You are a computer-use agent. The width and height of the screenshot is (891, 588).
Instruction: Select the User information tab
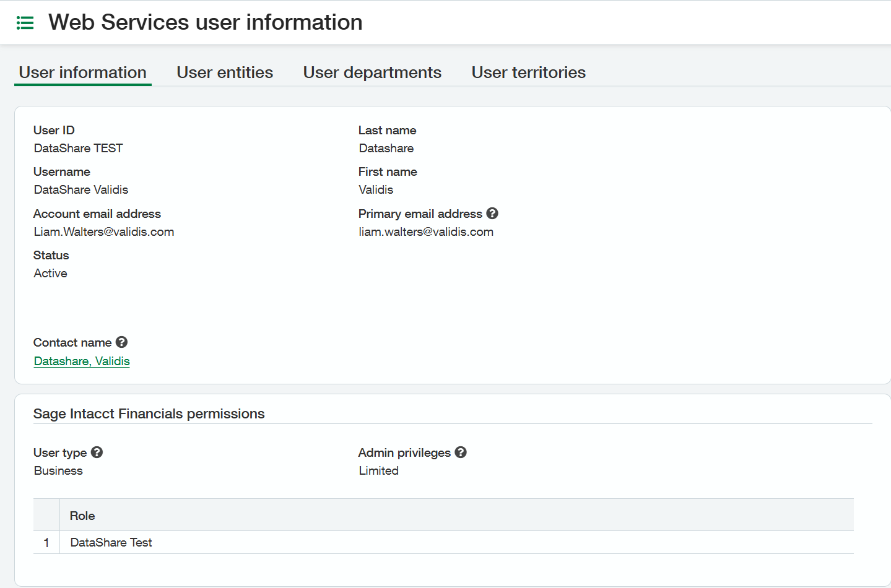(83, 72)
